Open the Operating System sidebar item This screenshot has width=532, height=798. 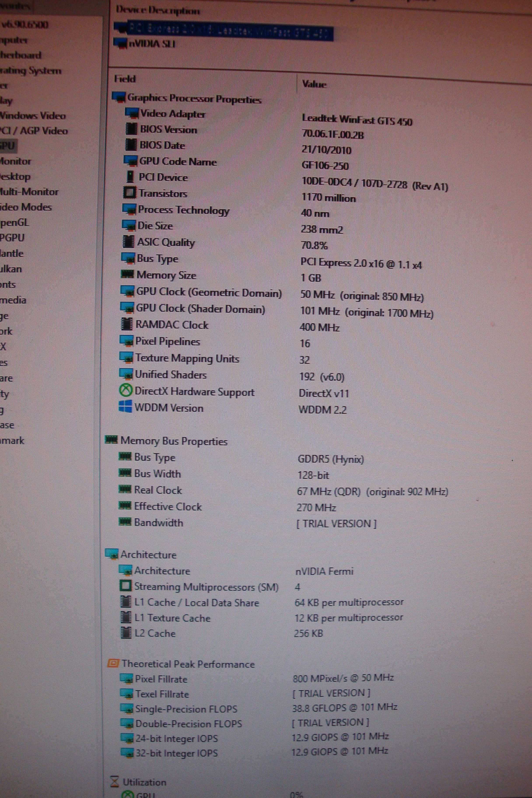[31, 71]
